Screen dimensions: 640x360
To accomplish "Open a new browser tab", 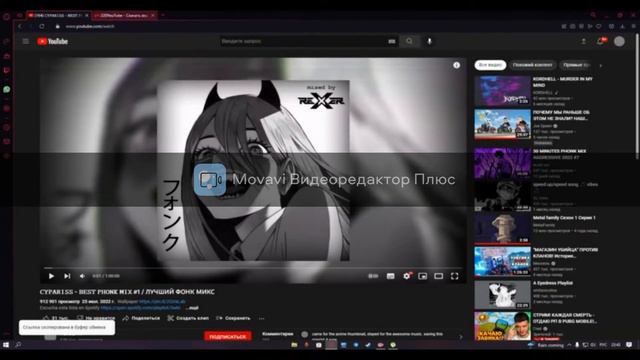I will (162, 15).
